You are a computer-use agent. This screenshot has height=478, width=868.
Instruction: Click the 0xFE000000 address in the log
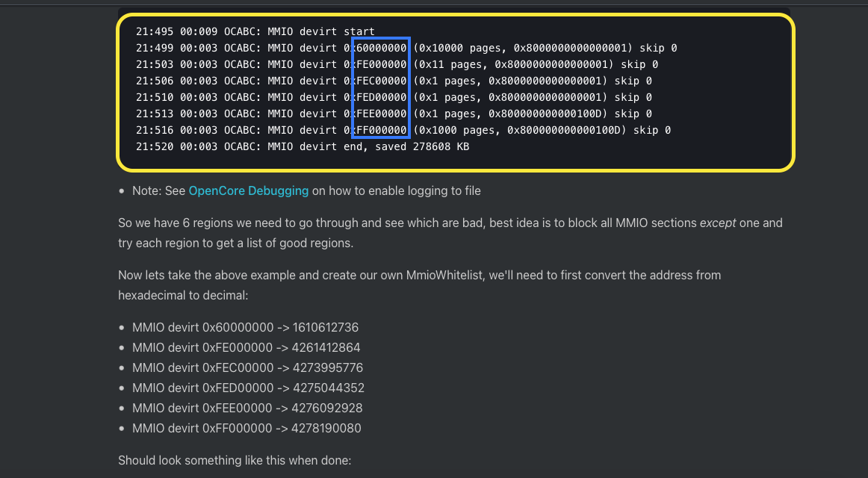(380, 64)
